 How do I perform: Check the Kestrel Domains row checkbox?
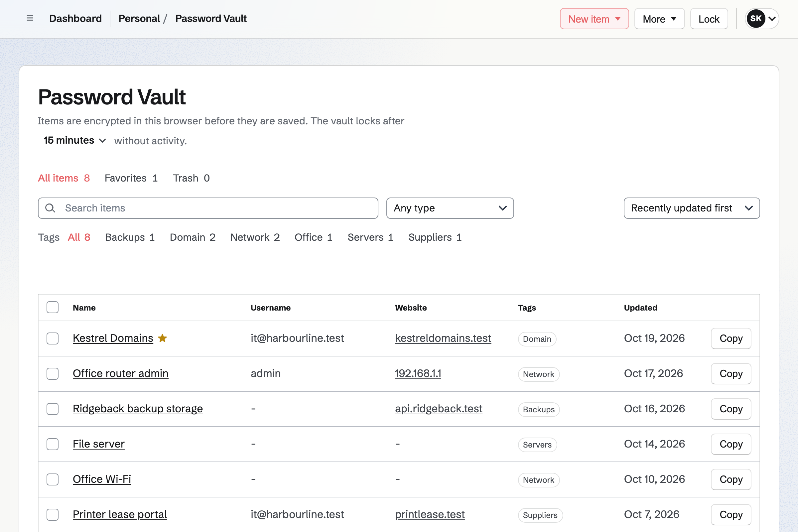point(53,338)
